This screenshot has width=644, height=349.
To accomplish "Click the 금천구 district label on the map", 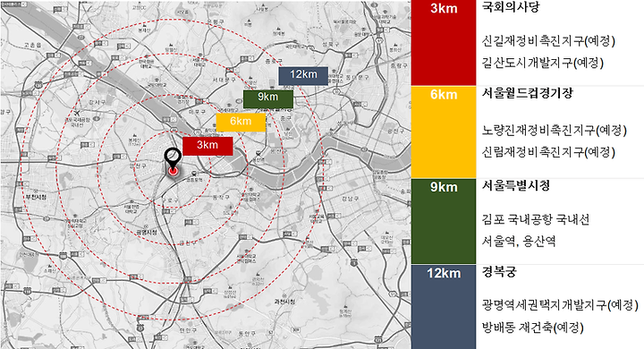I will pyautogui.click(x=188, y=243).
